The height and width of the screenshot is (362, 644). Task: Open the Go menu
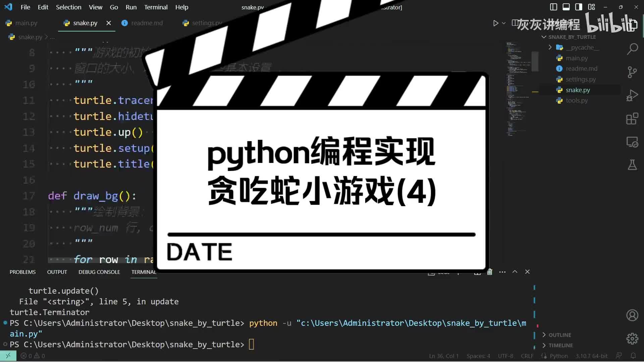114,7
